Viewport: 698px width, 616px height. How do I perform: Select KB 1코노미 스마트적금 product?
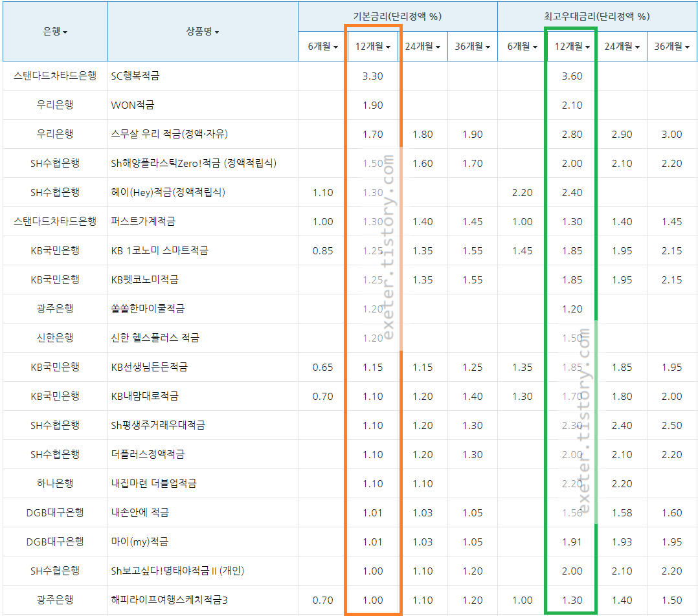point(159,250)
